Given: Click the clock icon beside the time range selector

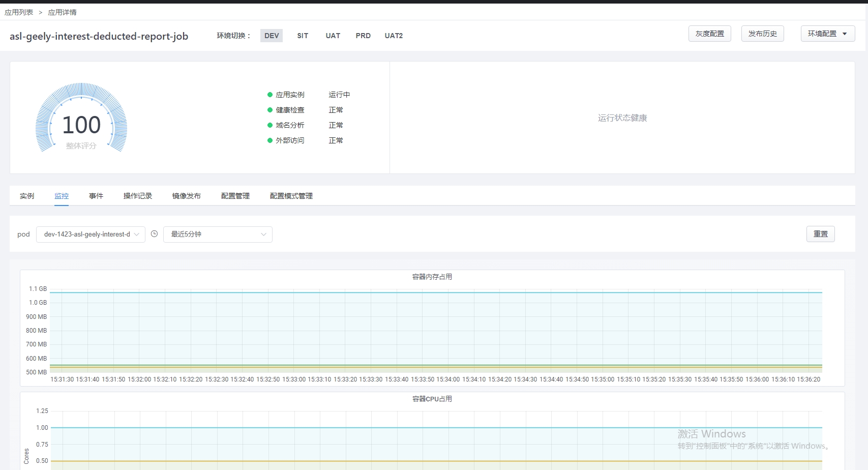Looking at the screenshot, I should tap(154, 234).
